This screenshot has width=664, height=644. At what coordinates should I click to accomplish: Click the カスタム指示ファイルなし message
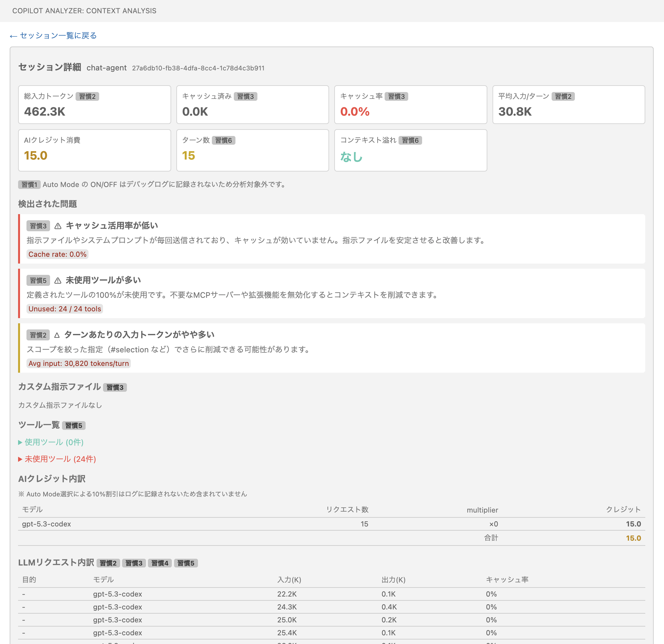coord(60,405)
